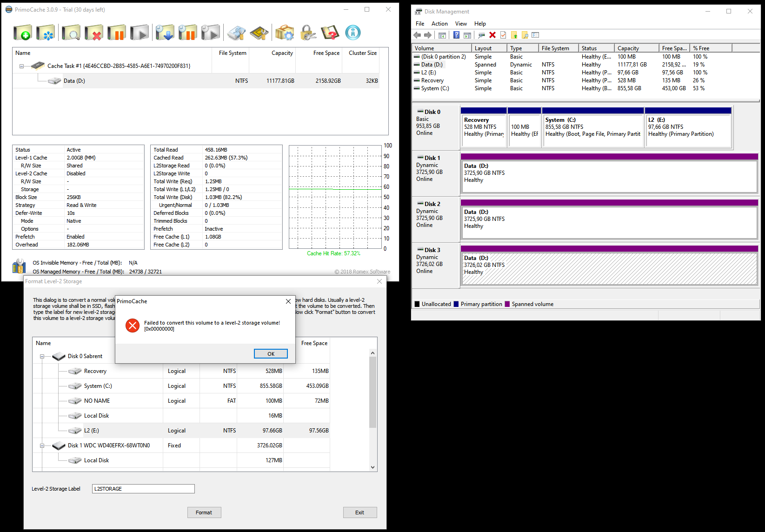Click the % Free column header
Image resolution: width=765 pixels, height=532 pixels.
(711, 48)
